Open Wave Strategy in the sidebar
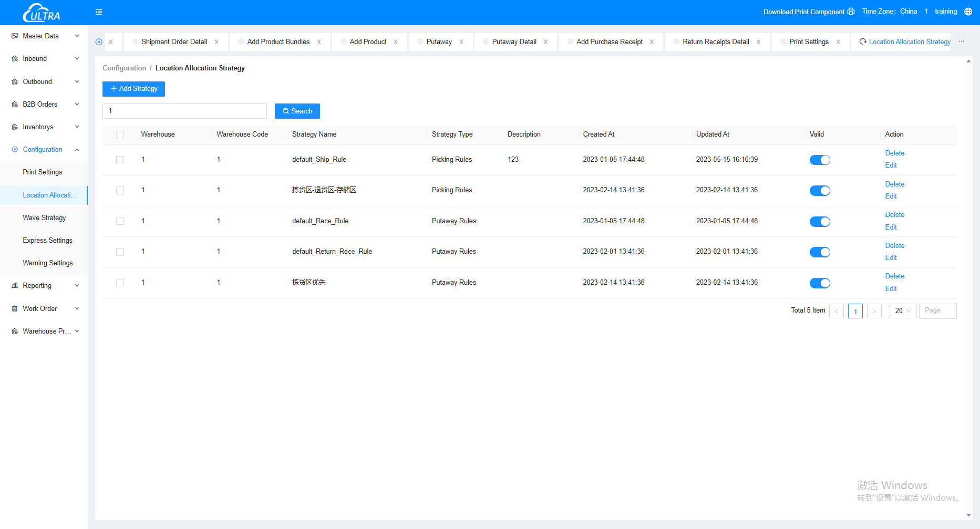This screenshot has height=529, width=980. pos(44,218)
